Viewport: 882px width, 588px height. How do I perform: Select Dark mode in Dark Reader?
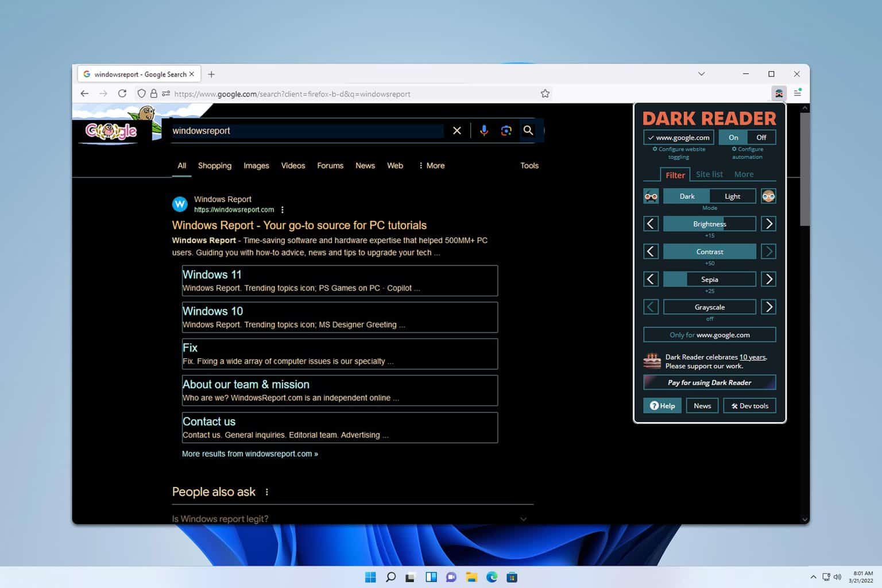point(687,196)
